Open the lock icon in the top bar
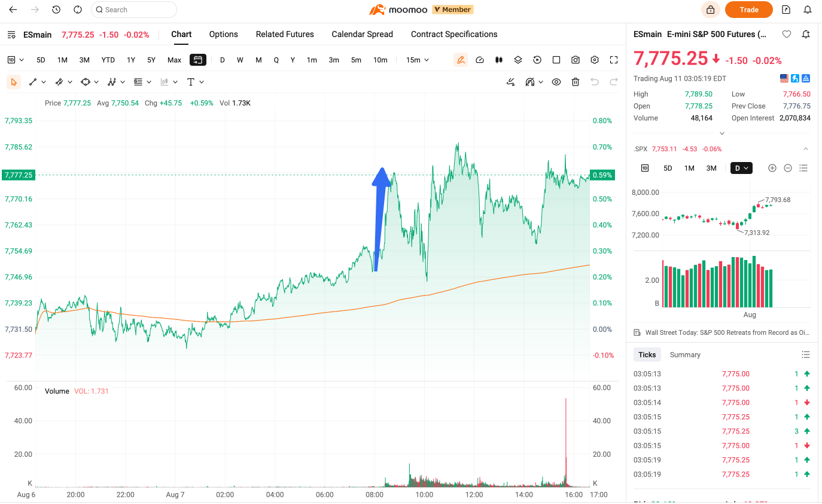 point(710,10)
